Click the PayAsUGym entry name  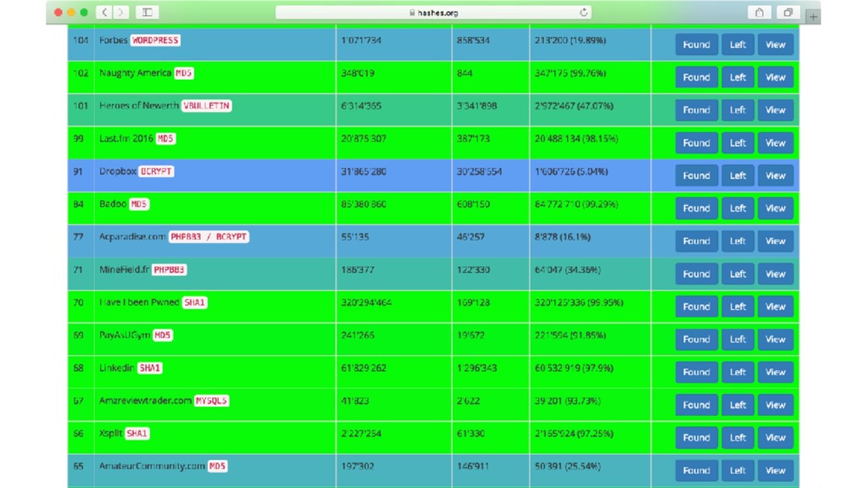click(125, 335)
